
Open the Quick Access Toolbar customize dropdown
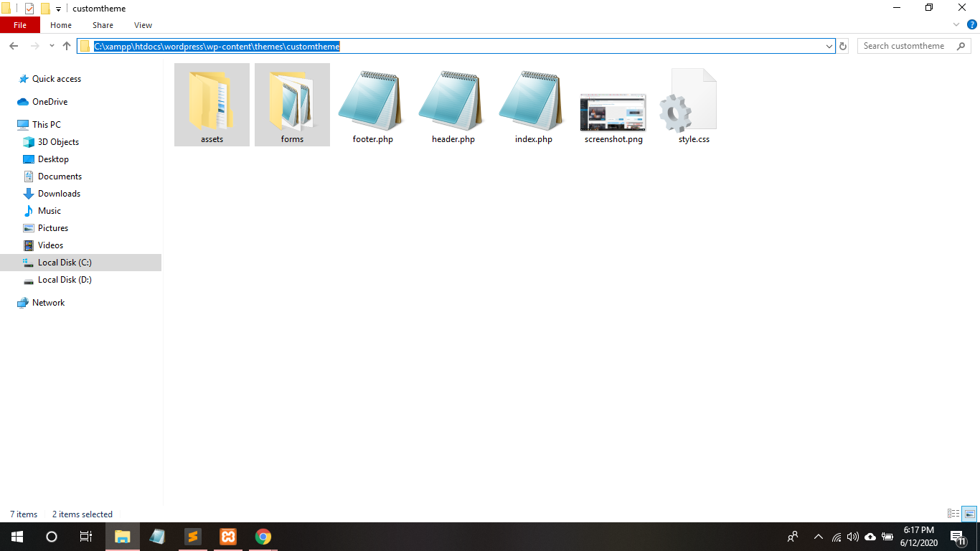[59, 9]
